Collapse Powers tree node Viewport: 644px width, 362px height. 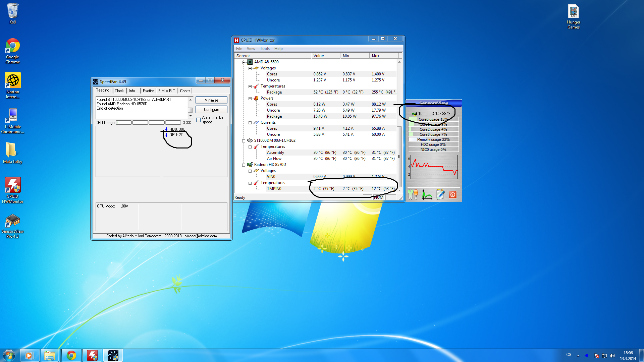250,99
